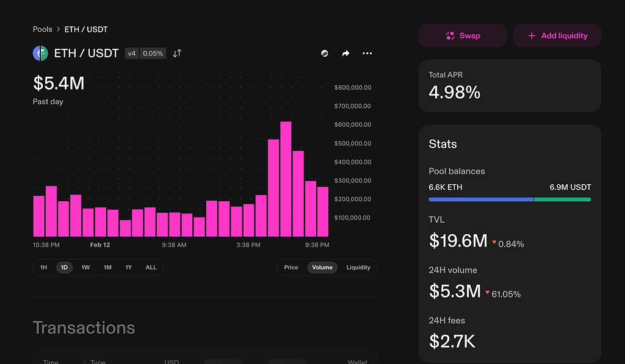Click the blue ETH pool balance bar
This screenshot has width=625, height=364.
[x=481, y=199]
